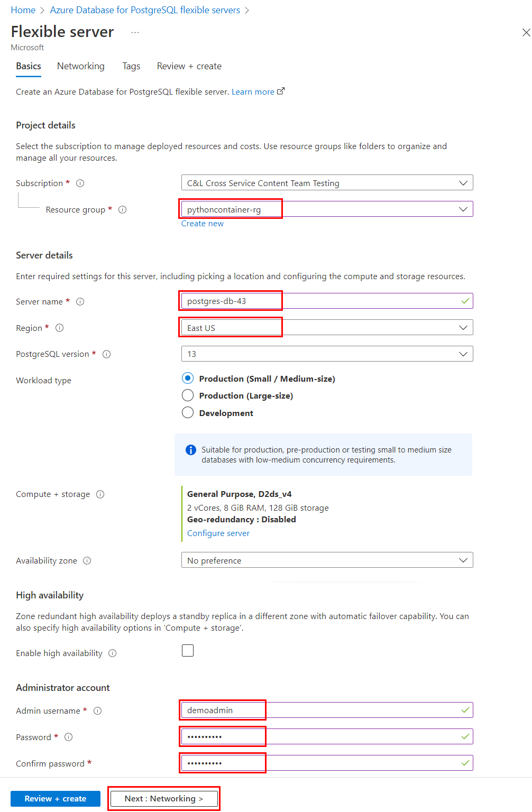The width and height of the screenshot is (532, 812).
Task: Click the Learn more external link icon
Action: click(281, 90)
